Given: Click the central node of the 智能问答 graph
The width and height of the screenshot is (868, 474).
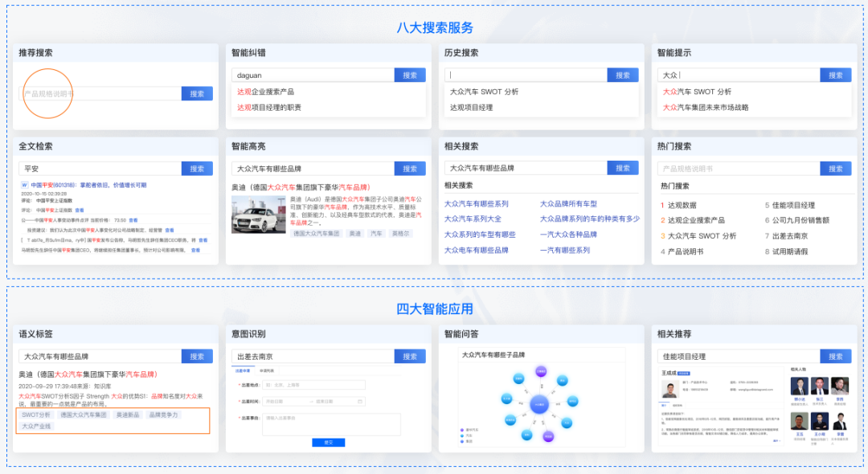Looking at the screenshot, I should (x=539, y=404).
